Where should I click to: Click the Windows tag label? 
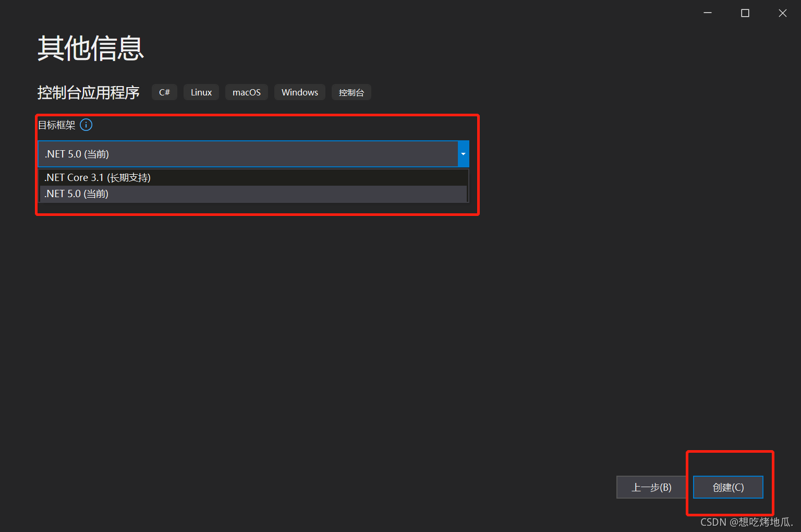pyautogui.click(x=300, y=92)
